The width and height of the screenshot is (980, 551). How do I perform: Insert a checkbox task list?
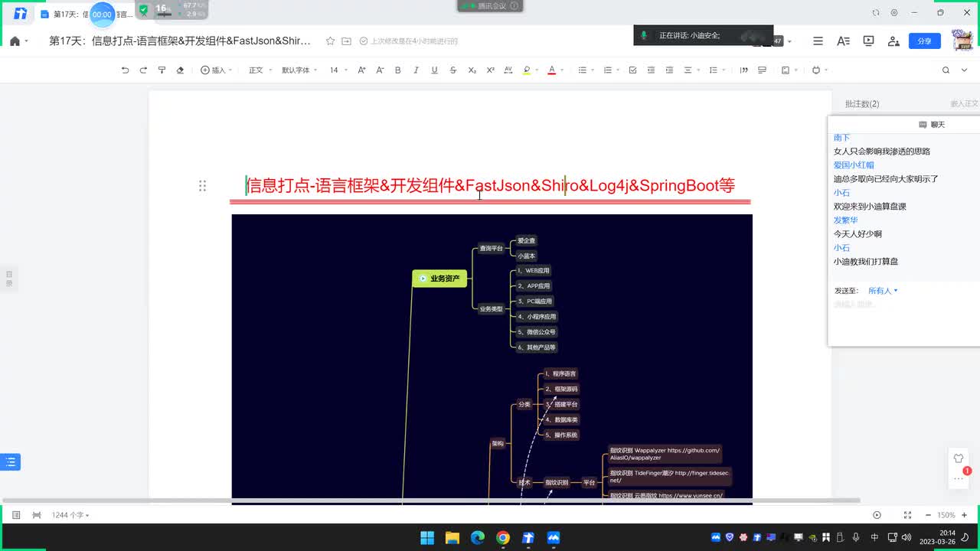click(x=632, y=70)
